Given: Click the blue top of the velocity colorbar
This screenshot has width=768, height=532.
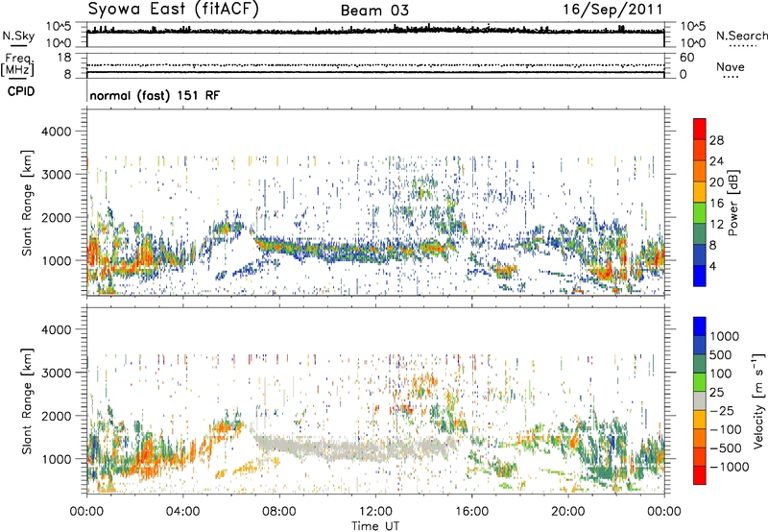Looking at the screenshot, I should 700,326.
